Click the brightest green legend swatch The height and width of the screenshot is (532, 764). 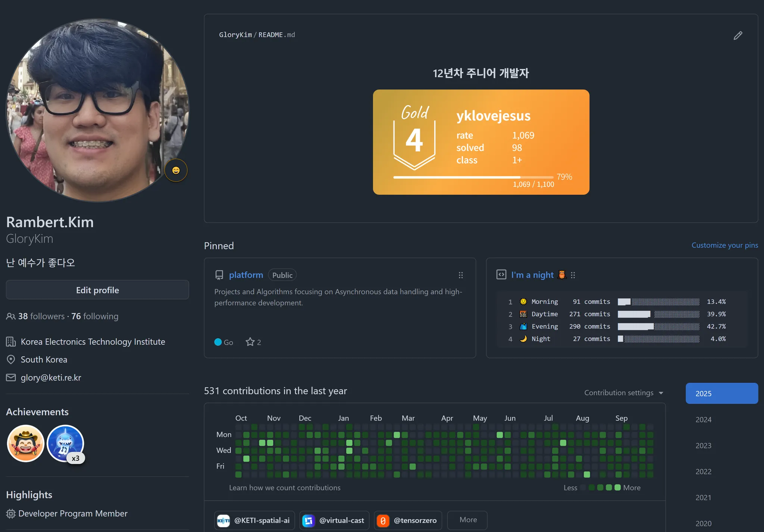click(617, 487)
